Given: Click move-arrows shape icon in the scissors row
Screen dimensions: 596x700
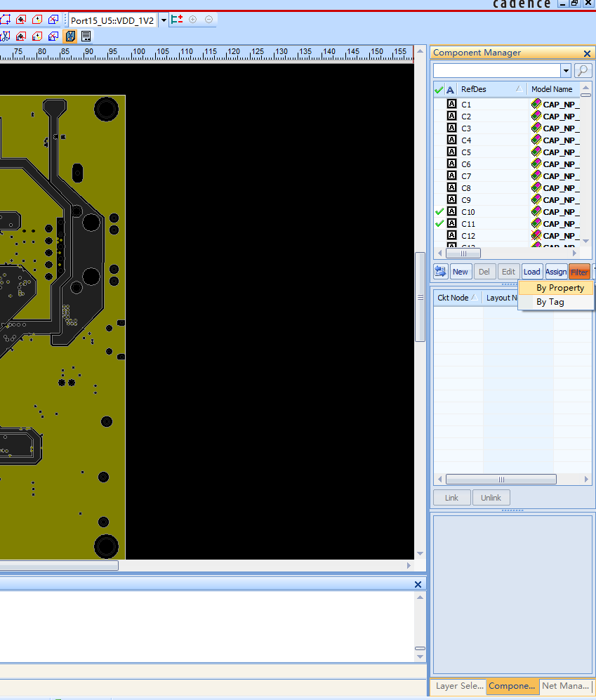Looking at the screenshot, I should coord(21,37).
